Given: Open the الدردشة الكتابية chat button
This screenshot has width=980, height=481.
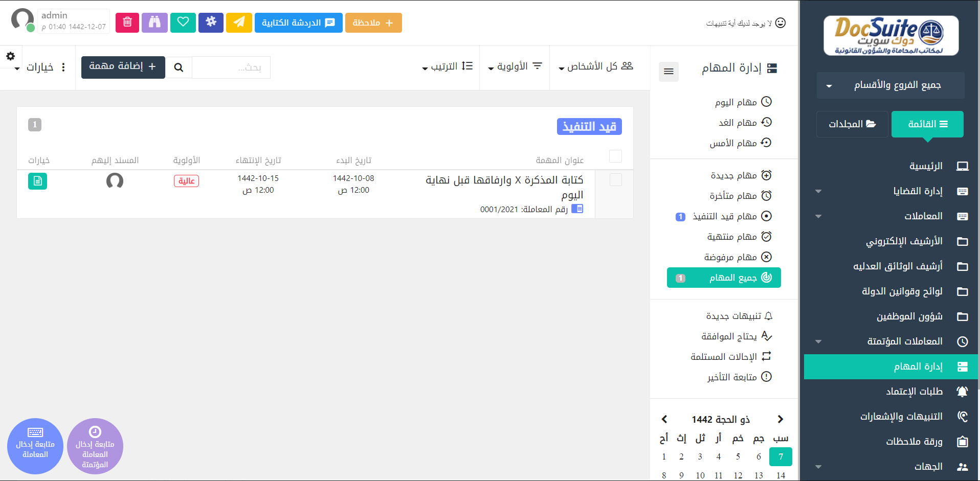Looking at the screenshot, I should pos(298,22).
